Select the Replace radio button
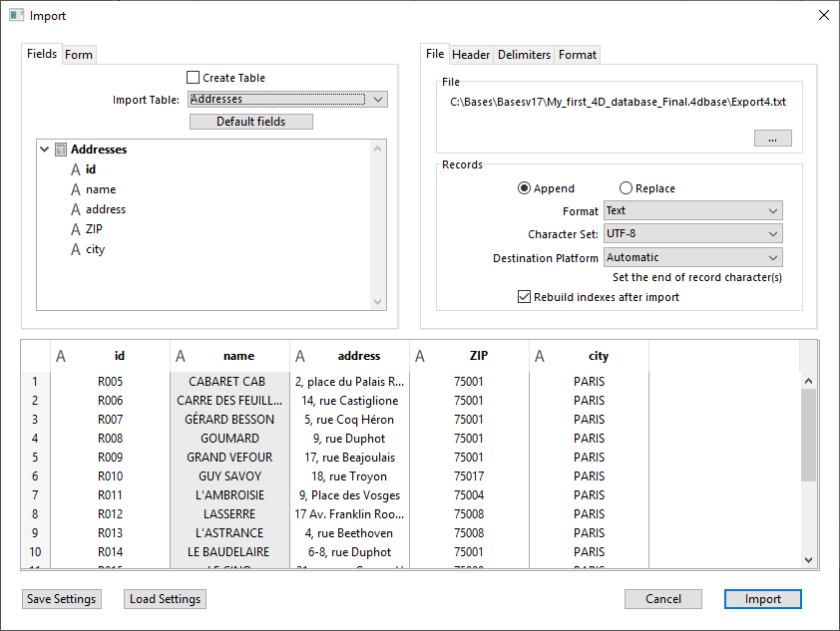The height and width of the screenshot is (631, 840). coord(626,188)
